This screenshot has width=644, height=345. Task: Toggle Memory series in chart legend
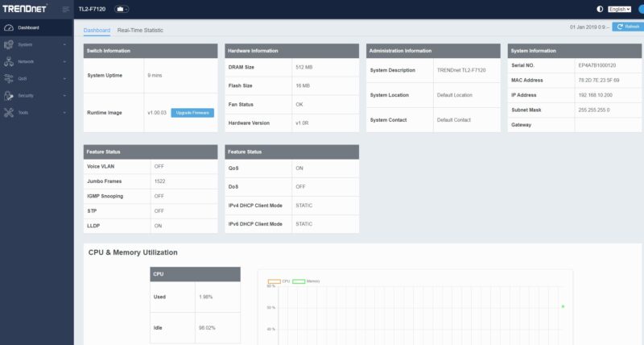(306, 281)
